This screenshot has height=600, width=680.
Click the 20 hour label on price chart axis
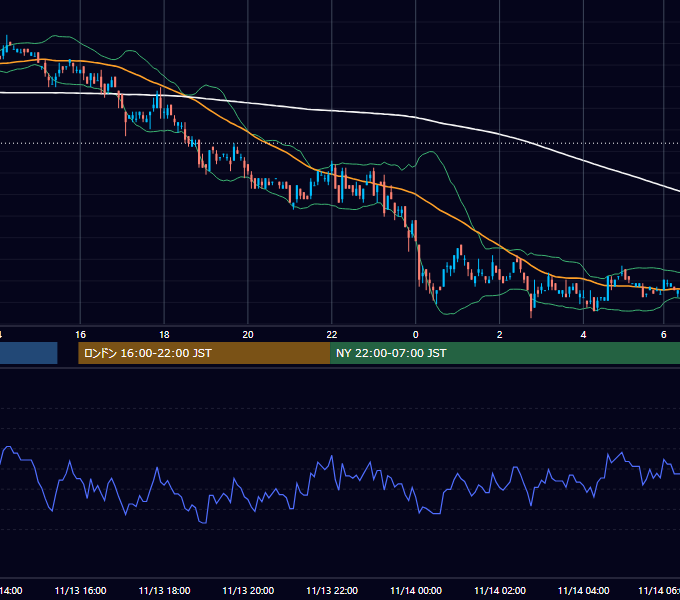(248, 335)
